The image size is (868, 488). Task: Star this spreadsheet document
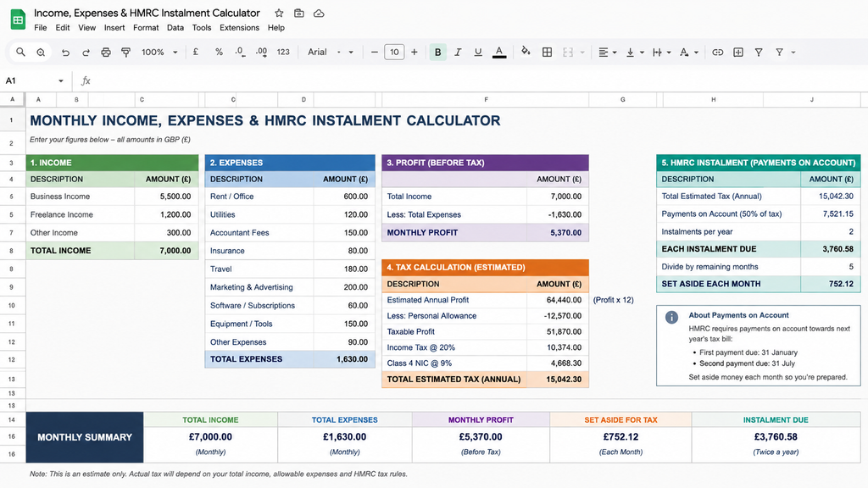point(279,13)
